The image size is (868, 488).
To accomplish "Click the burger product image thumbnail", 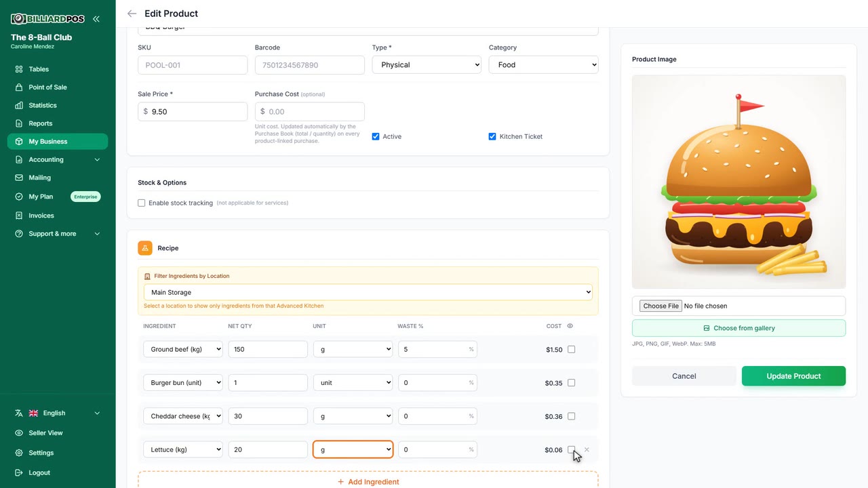I will pos(739,182).
